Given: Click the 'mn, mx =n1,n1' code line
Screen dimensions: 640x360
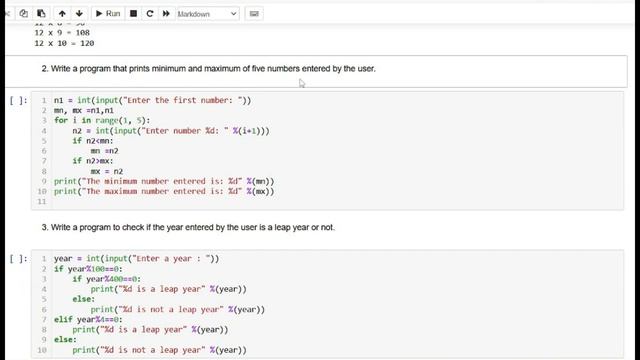Looking at the screenshot, I should pos(84,110).
